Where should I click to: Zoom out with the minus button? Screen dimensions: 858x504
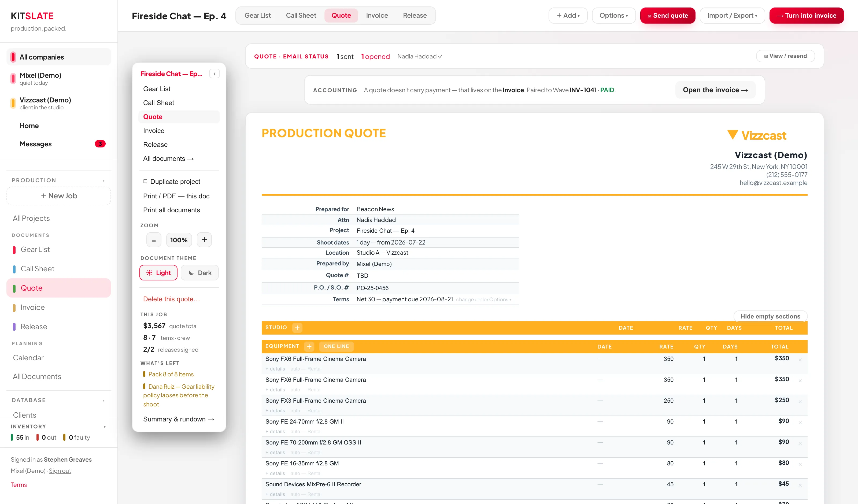tap(154, 240)
